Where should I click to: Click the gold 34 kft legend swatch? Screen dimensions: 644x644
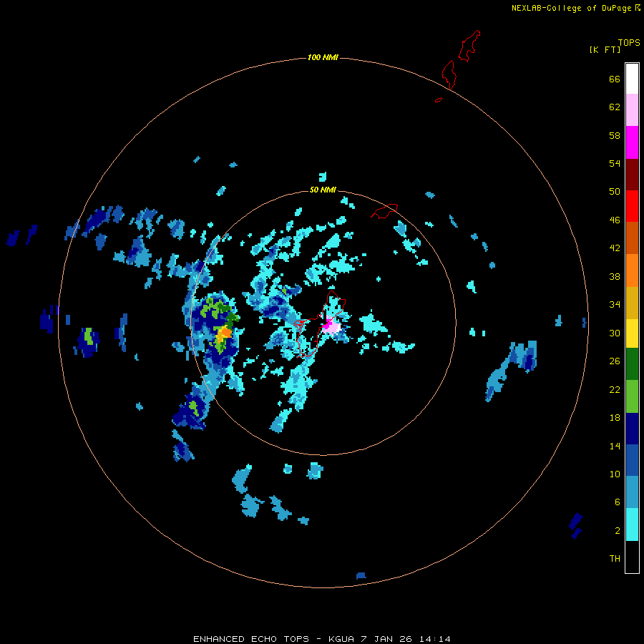[x=632, y=303]
